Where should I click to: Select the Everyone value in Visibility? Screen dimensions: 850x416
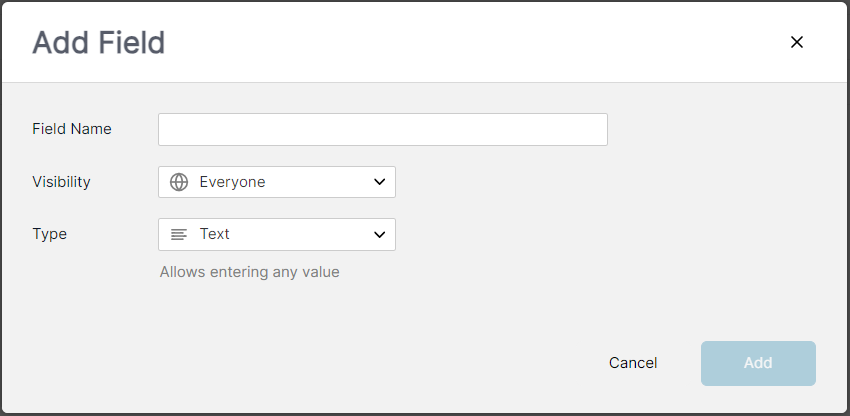tap(232, 182)
